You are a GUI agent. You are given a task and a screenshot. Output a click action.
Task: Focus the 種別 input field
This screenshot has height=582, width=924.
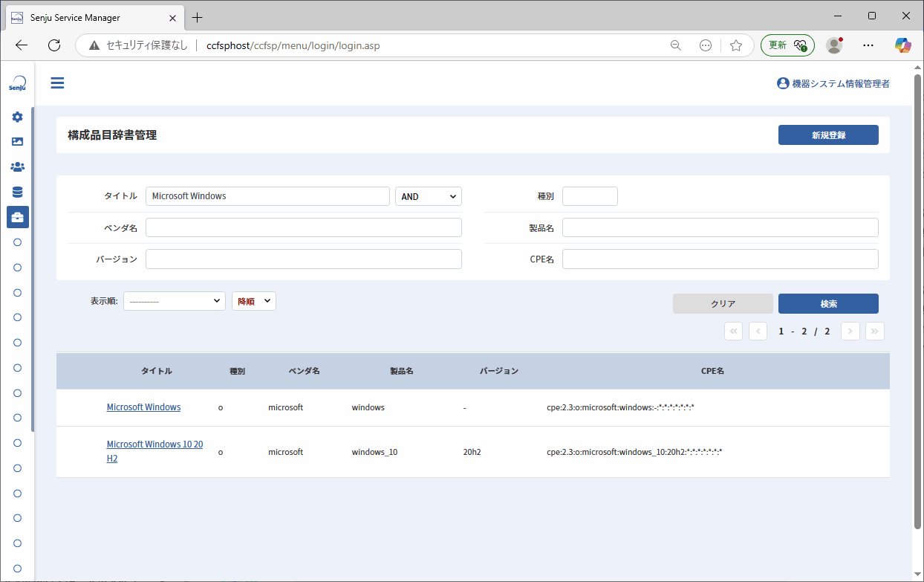(590, 196)
